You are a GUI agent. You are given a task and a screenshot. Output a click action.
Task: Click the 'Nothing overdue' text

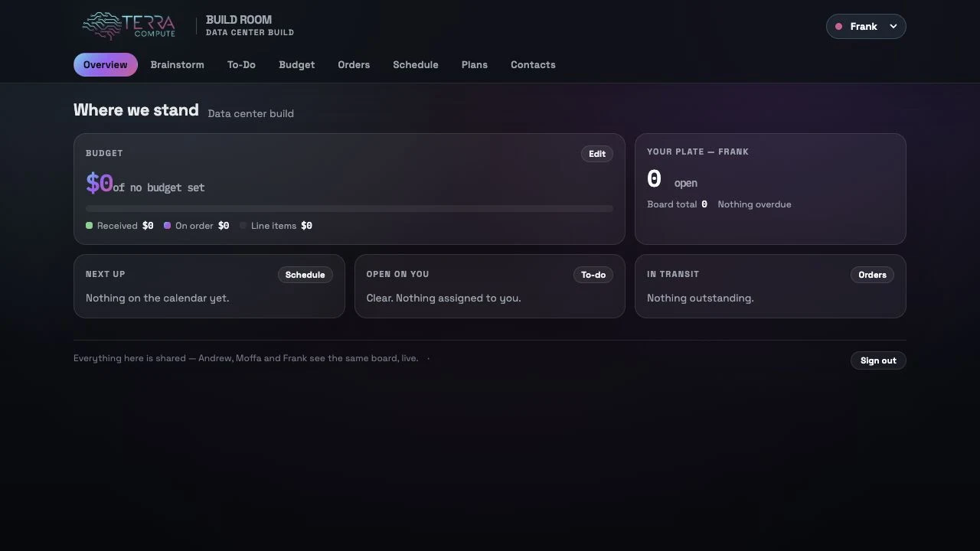coord(754,204)
